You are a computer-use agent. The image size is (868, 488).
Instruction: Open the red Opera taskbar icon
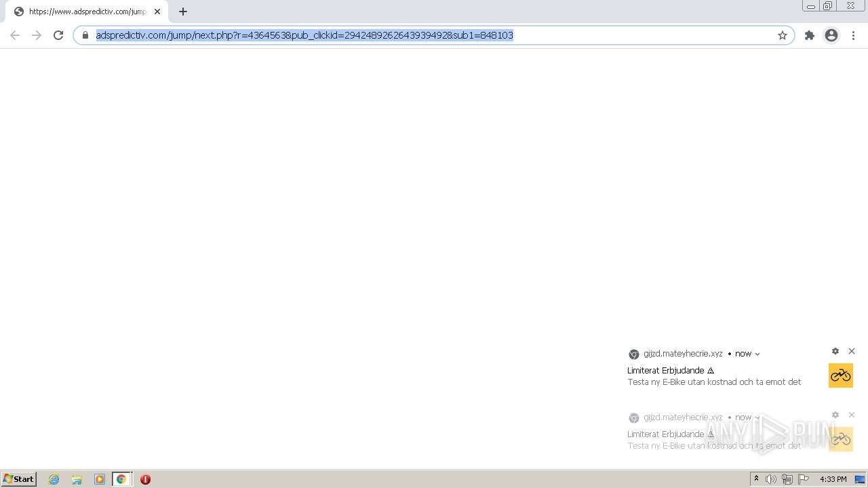click(x=145, y=479)
